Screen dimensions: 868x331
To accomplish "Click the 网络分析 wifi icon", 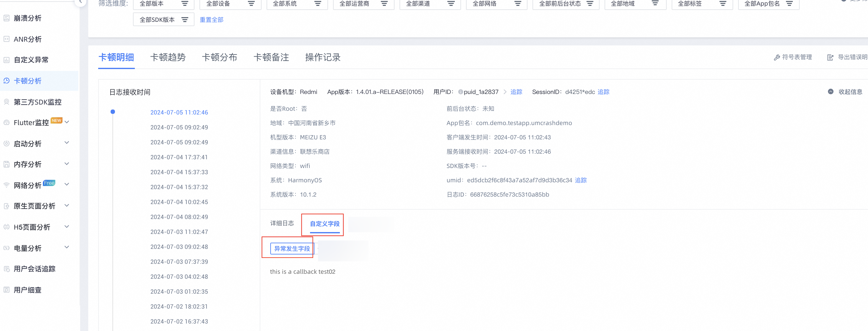I will (x=7, y=185).
